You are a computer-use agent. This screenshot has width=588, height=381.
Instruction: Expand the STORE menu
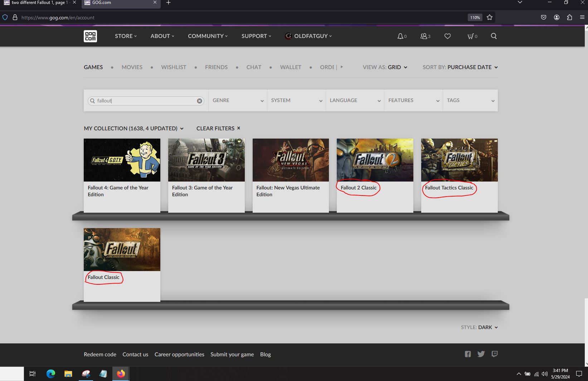pos(126,36)
